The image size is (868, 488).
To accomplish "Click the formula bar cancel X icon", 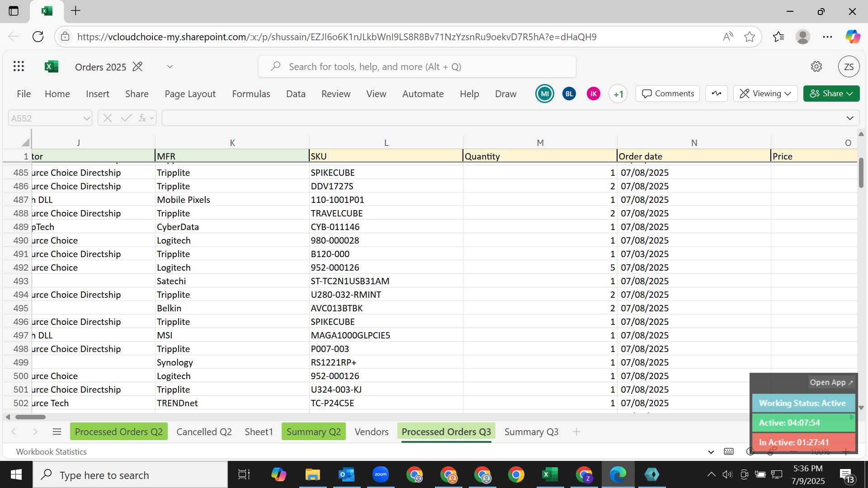I will click(107, 118).
